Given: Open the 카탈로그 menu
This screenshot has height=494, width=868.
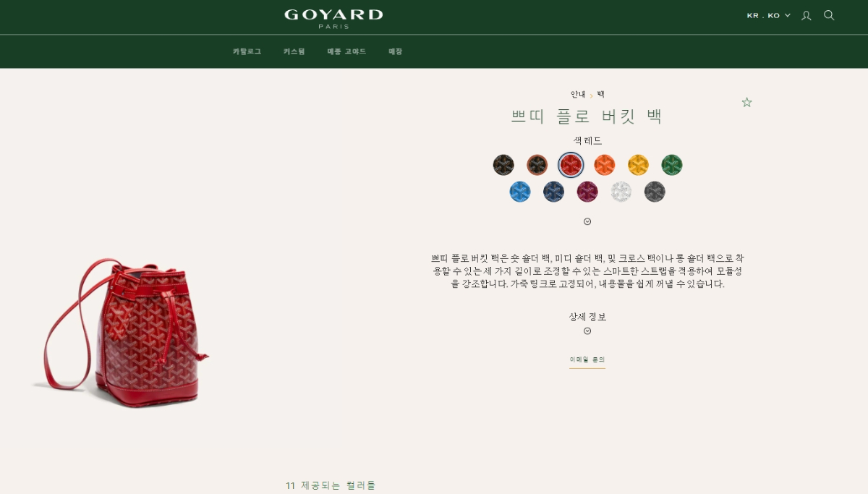Looking at the screenshot, I should coord(247,51).
